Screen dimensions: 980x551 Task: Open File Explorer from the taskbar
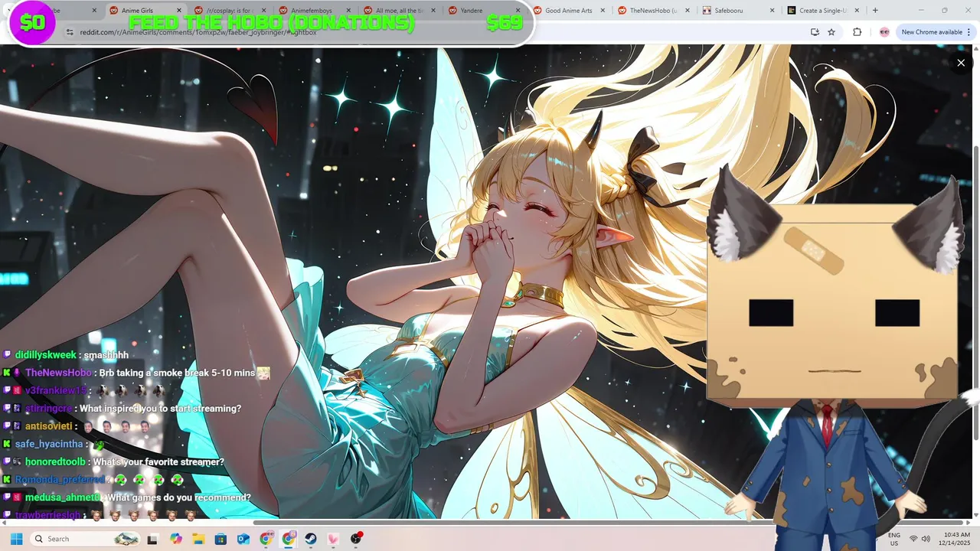[x=198, y=539]
